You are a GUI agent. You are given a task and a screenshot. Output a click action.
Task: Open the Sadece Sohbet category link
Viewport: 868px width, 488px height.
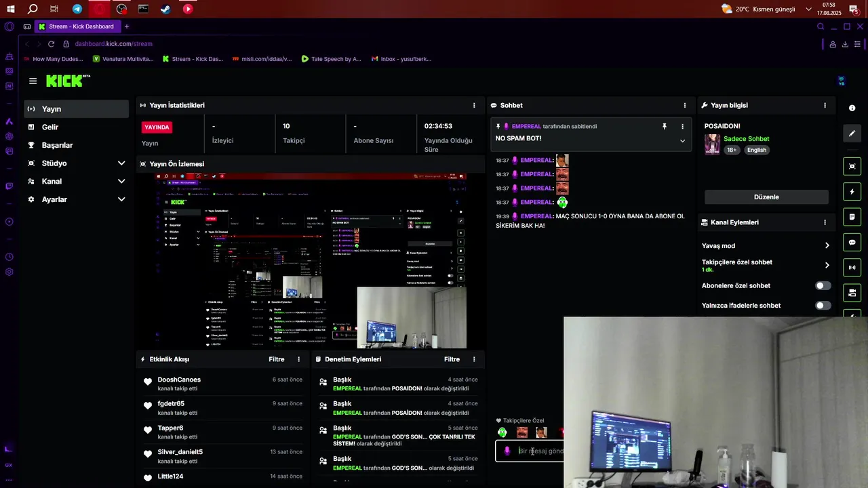pyautogui.click(x=746, y=138)
